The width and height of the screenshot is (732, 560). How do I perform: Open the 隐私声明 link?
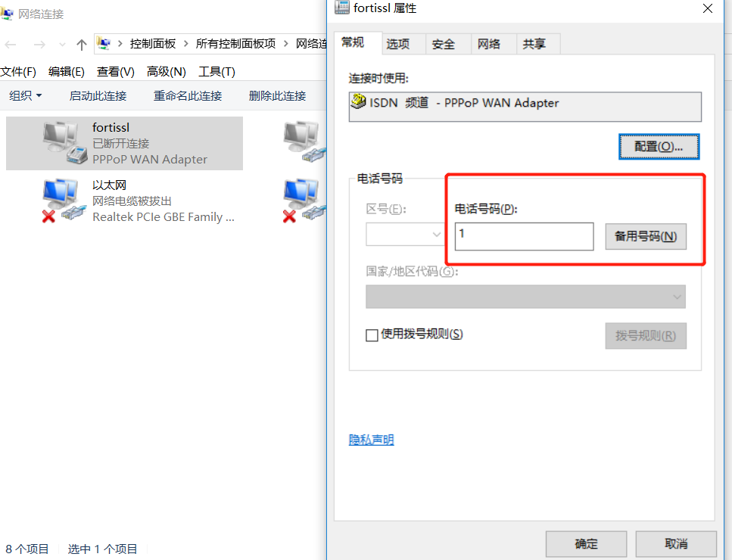371,440
